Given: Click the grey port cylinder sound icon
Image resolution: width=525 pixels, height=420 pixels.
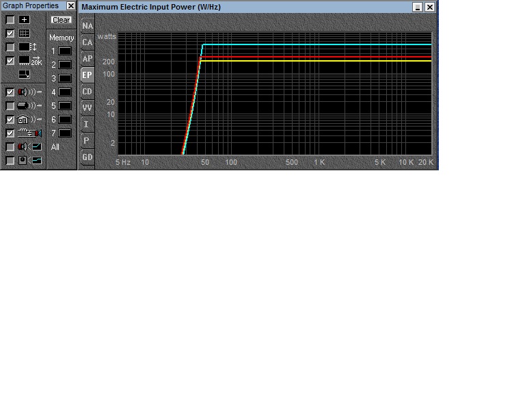Looking at the screenshot, I should click(x=30, y=105).
